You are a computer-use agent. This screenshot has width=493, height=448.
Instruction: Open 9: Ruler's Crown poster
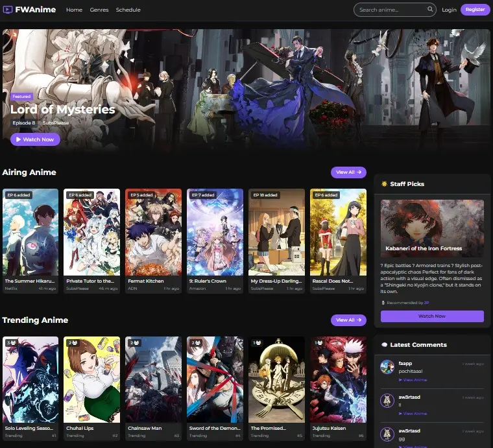pos(215,232)
